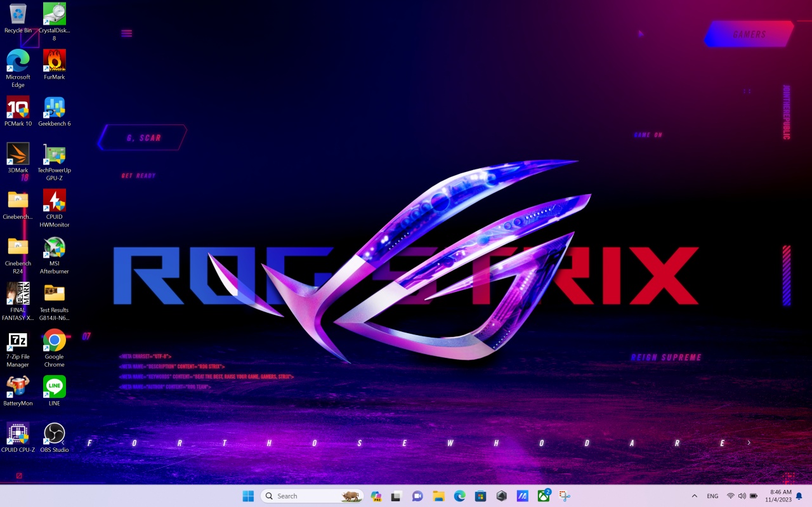
Task: Open Armoury Crate from the taskbar
Action: 502,496
